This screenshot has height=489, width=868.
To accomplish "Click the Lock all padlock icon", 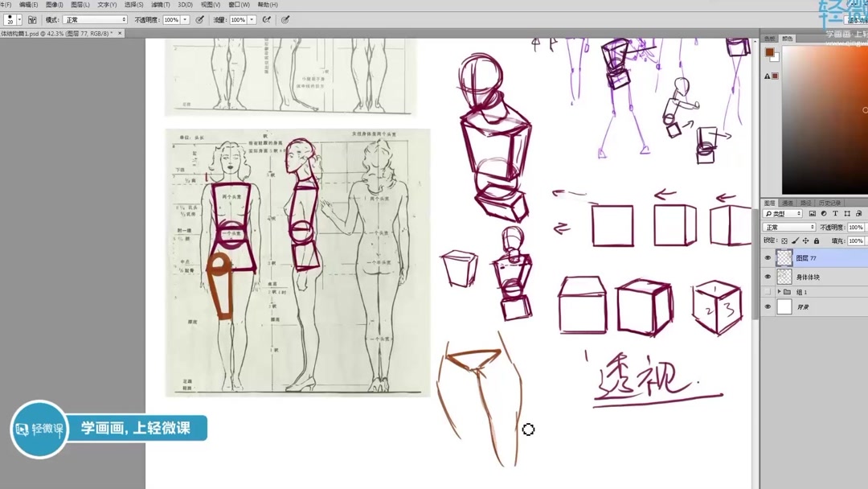I will (x=817, y=240).
